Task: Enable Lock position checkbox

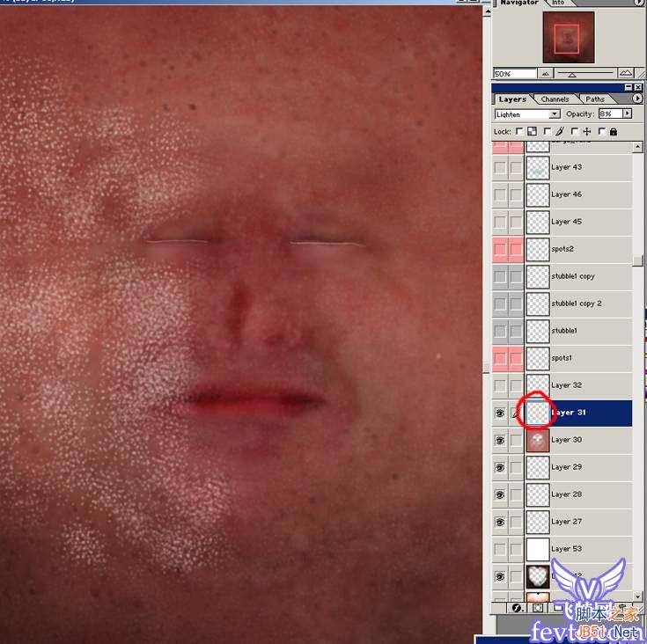Action: 574,131
